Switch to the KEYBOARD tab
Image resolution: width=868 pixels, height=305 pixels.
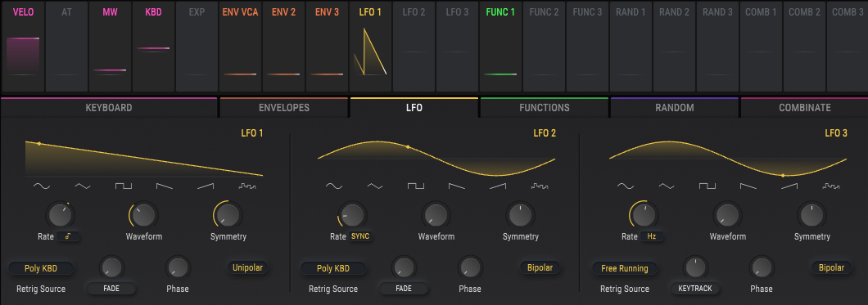coord(109,108)
